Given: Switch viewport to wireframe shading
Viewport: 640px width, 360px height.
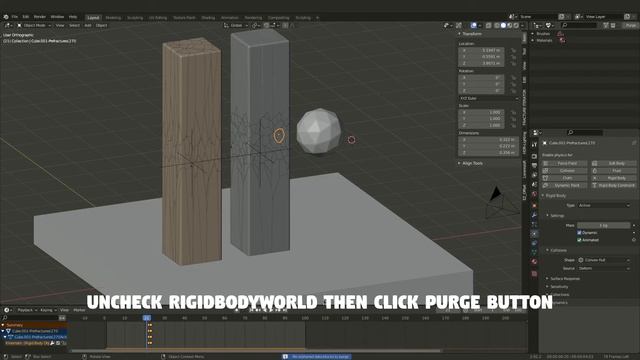Looking at the screenshot, I should tap(497, 25).
